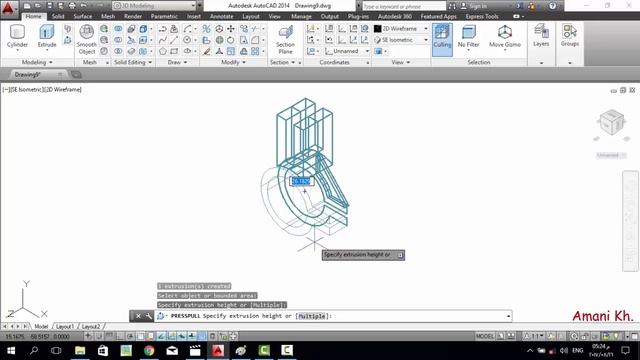Click the command line customize wrench

pos(149,316)
